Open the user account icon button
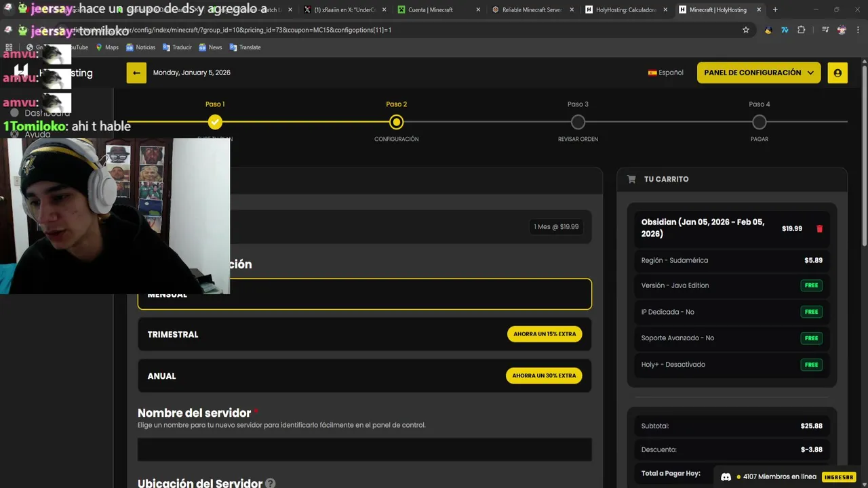Image resolution: width=868 pixels, height=488 pixels. [x=837, y=73]
